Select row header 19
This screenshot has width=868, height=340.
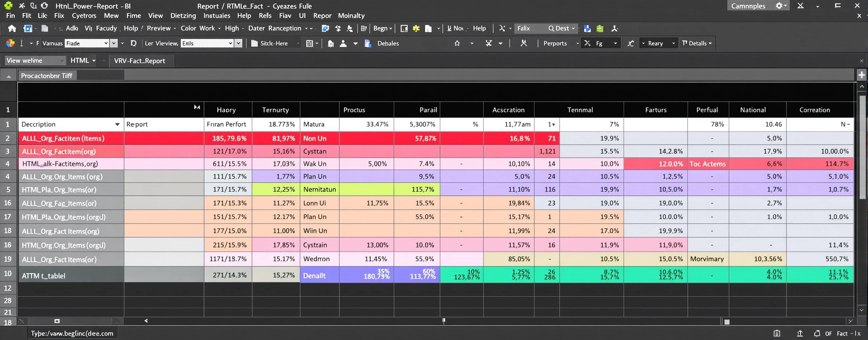click(x=8, y=259)
